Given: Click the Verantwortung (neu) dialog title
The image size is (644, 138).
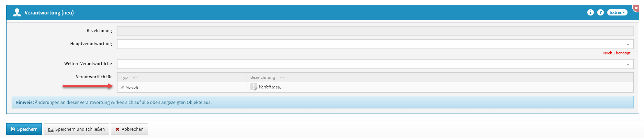Looking at the screenshot, I should pos(49,13).
